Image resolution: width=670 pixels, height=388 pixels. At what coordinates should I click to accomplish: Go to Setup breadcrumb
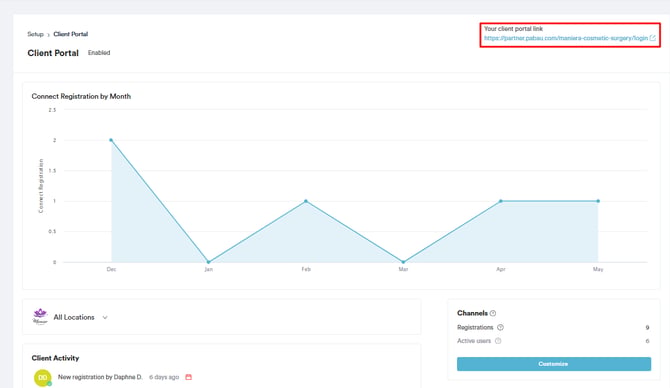tap(35, 34)
